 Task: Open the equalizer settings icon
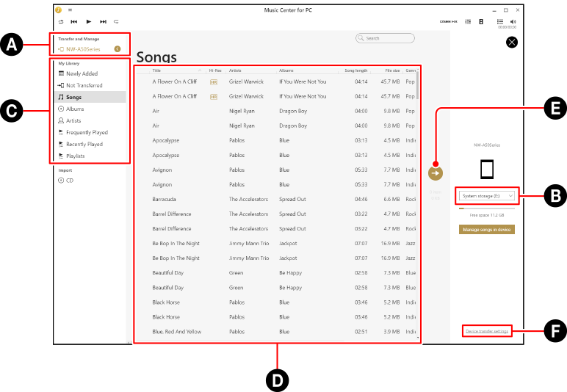468,22
